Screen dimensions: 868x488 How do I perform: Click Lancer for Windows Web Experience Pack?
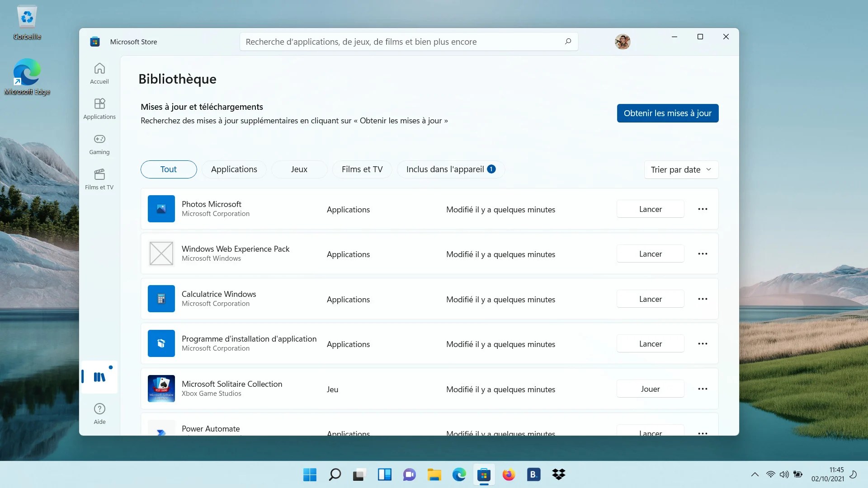tap(650, 253)
